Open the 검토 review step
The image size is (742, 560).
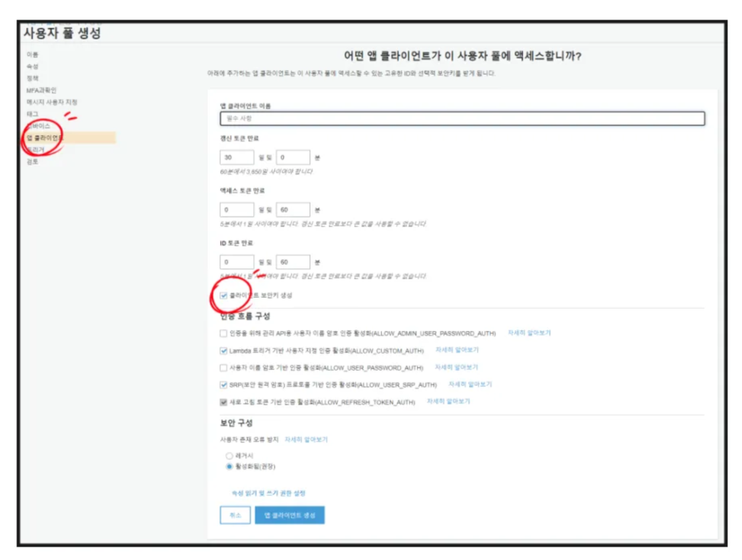(33, 162)
